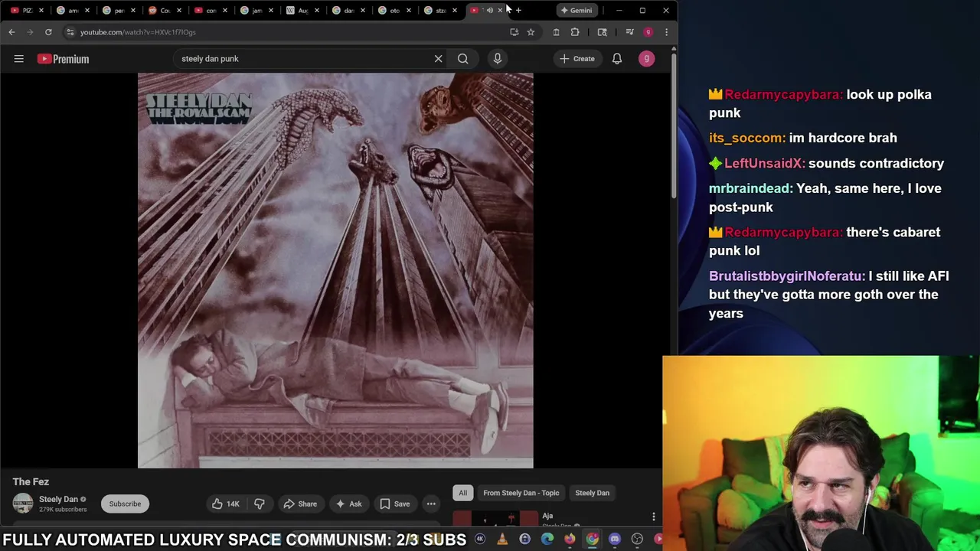Open the Chrome three-dot menu
Image resolution: width=980 pixels, height=551 pixels.
(x=666, y=32)
